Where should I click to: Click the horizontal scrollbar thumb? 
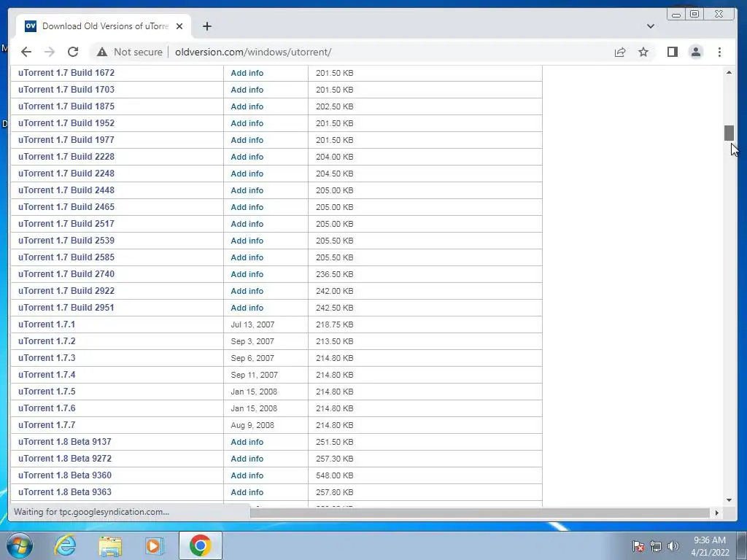point(479,513)
